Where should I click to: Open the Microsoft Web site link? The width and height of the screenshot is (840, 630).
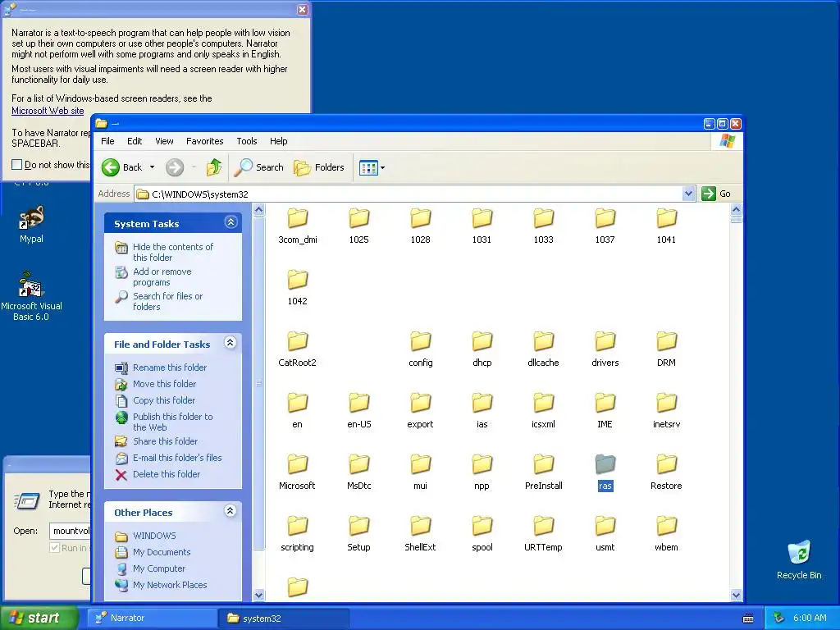[x=48, y=111]
